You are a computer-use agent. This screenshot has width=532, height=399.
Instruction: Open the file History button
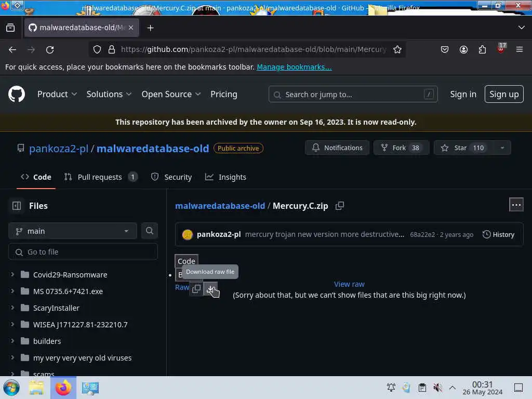pyautogui.click(x=498, y=234)
